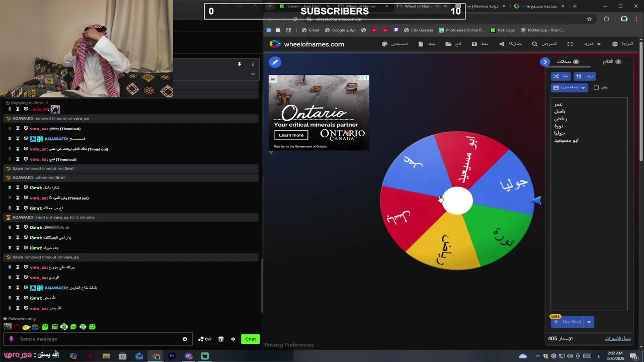Click the pin icon in chat header
Screen dimensions: 644x362
coord(239,64)
